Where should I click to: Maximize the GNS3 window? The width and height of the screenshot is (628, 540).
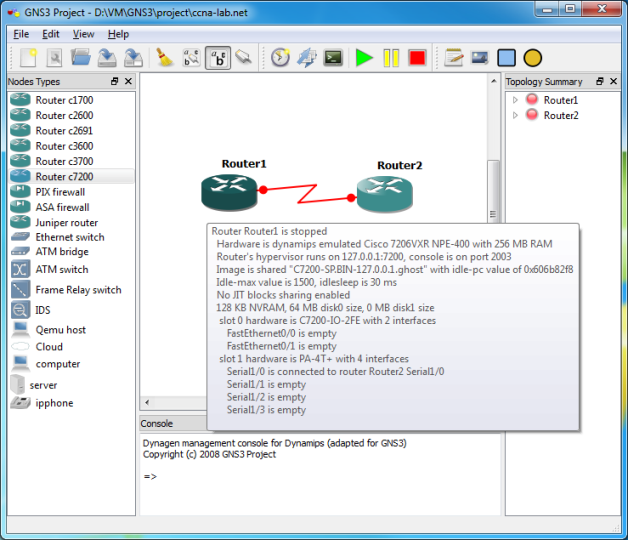[x=570, y=9]
